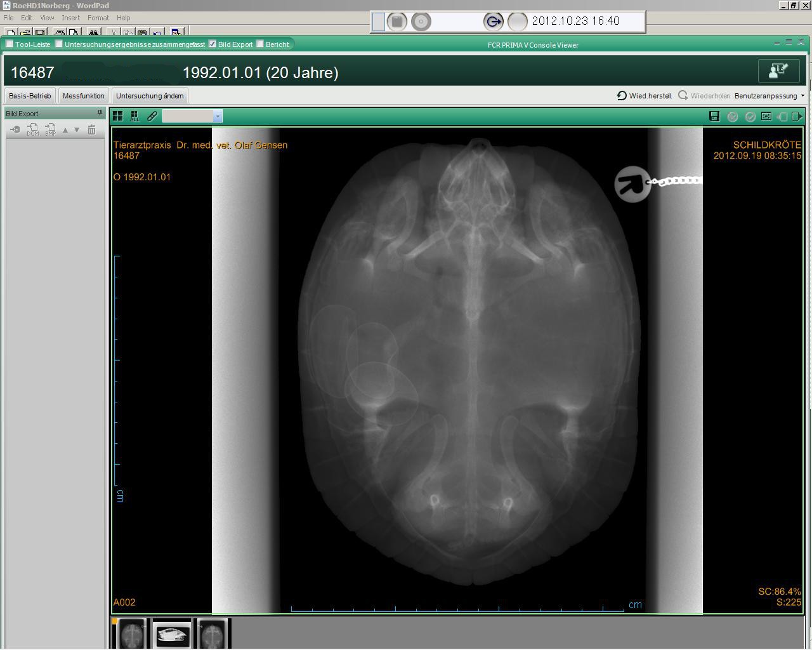Click the next image arrow icon
This screenshot has height=650, width=812.
797,116
